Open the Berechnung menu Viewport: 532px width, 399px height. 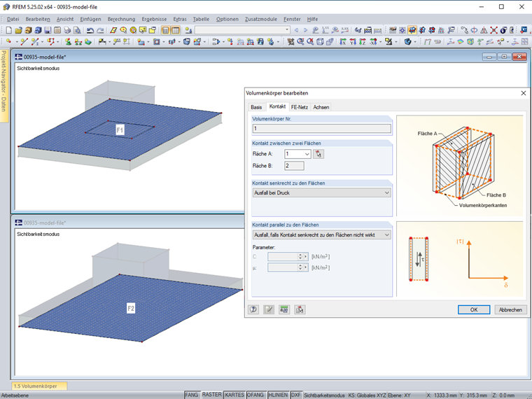(121, 19)
